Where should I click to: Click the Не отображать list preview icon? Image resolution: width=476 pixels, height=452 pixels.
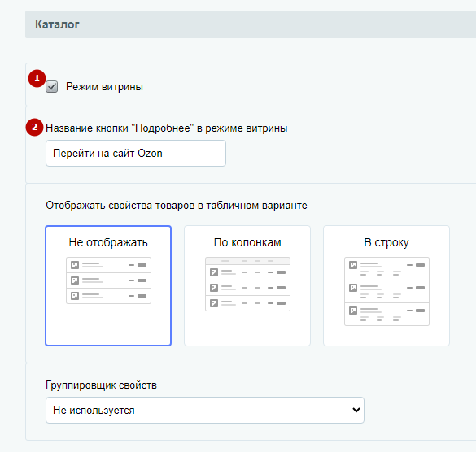tap(108, 280)
